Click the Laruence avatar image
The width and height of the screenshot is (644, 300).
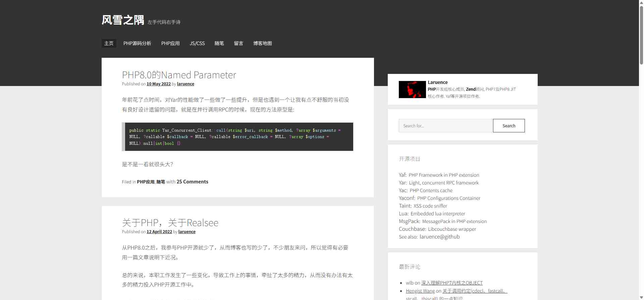point(412,89)
